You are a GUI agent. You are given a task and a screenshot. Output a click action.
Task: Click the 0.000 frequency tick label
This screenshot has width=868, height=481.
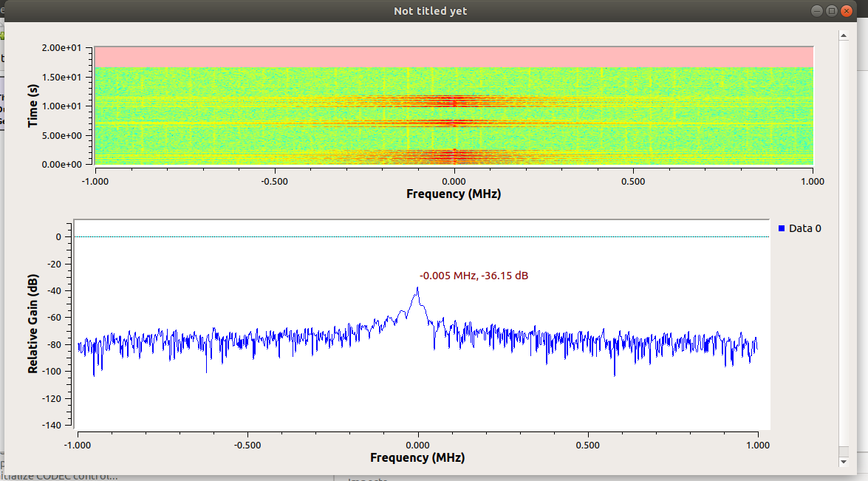[417, 444]
